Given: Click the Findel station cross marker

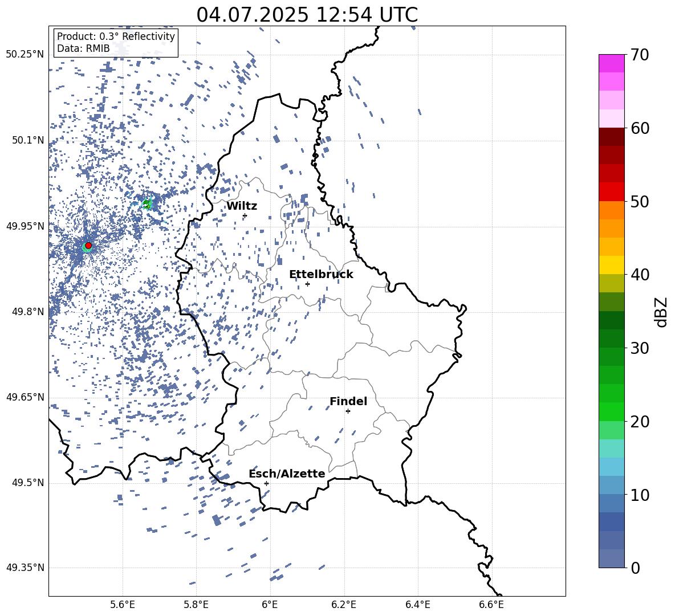Looking at the screenshot, I should point(348,411).
